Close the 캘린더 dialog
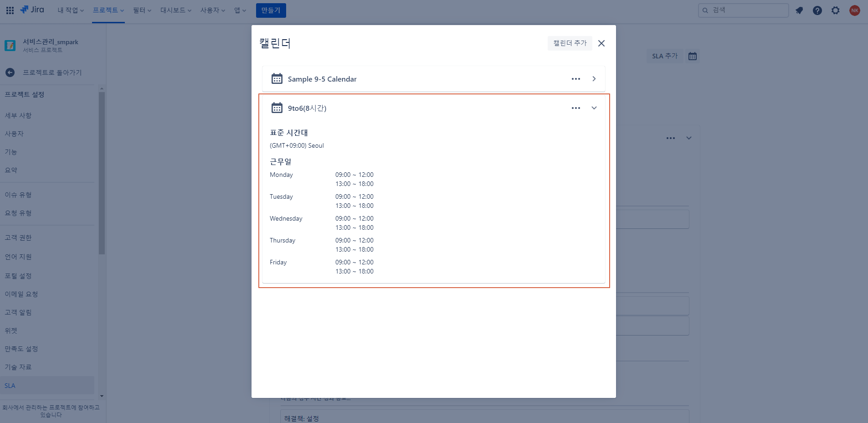Image resolution: width=868 pixels, height=423 pixels. click(601, 43)
